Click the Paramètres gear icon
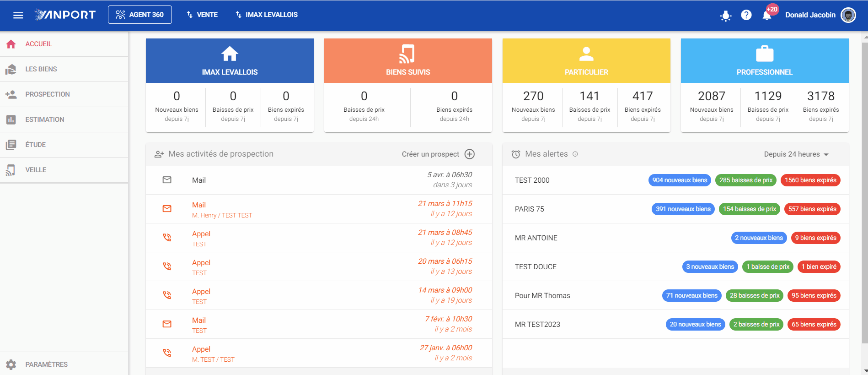868x375 pixels. point(11,364)
